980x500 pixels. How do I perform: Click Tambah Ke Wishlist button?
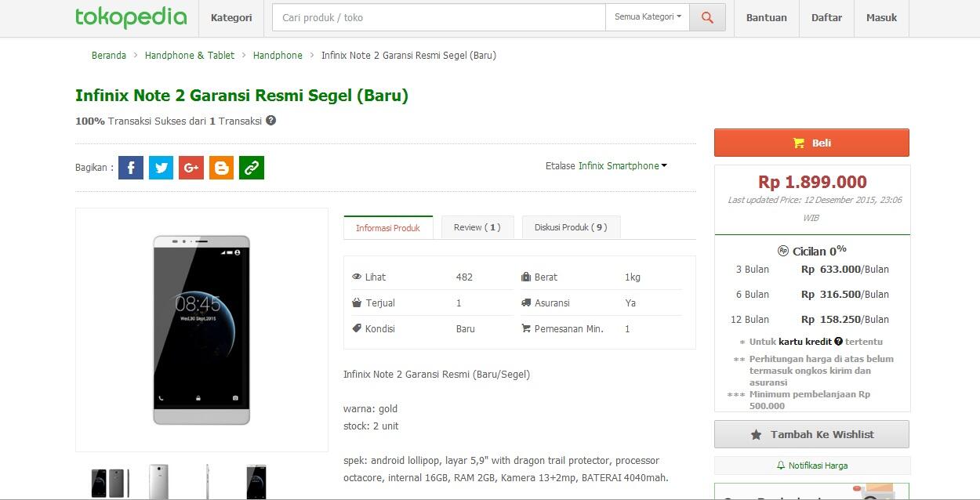(x=811, y=434)
